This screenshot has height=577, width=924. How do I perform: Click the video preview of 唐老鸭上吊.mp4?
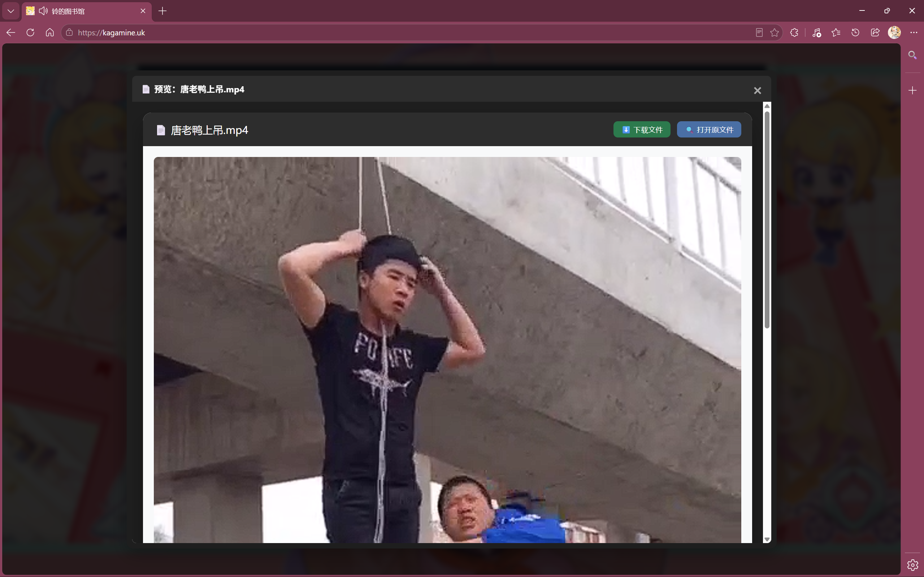point(447,350)
